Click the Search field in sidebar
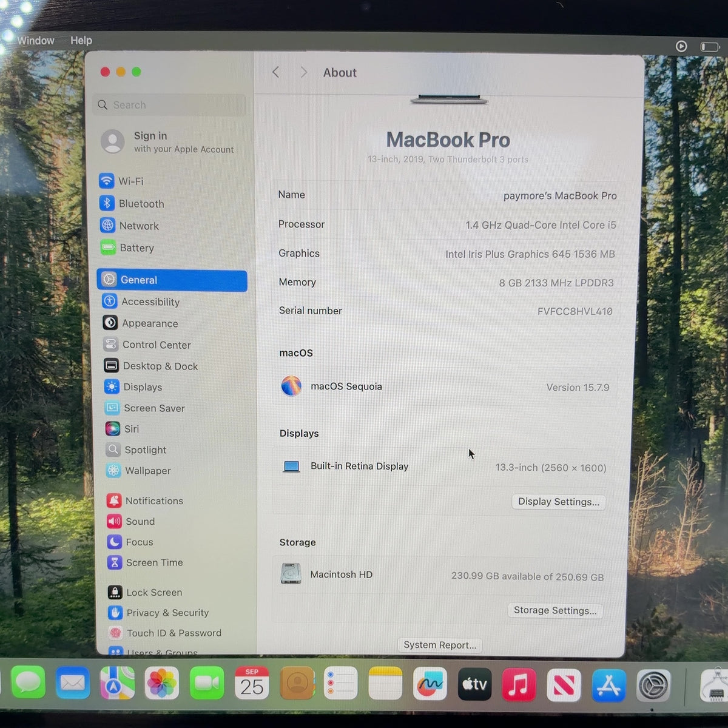The width and height of the screenshot is (728, 728). click(170, 105)
